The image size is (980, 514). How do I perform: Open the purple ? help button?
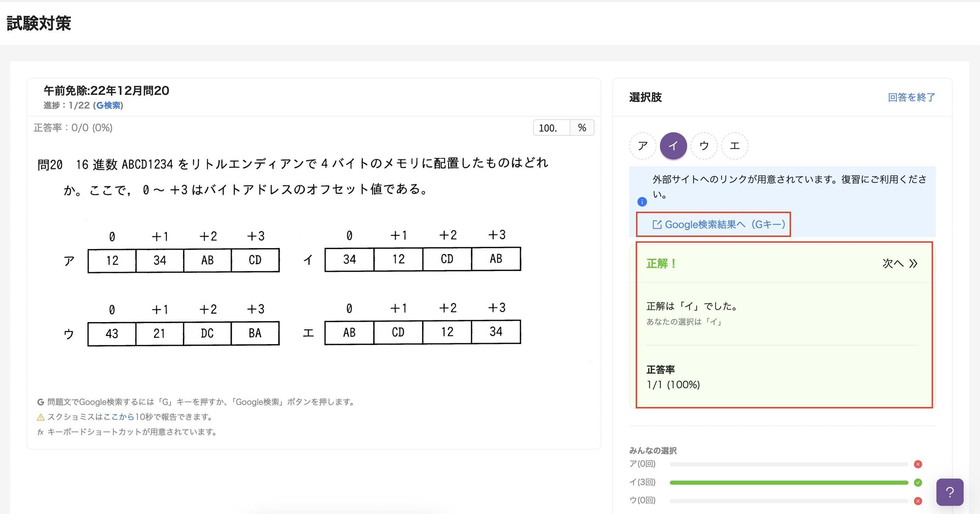click(x=950, y=492)
